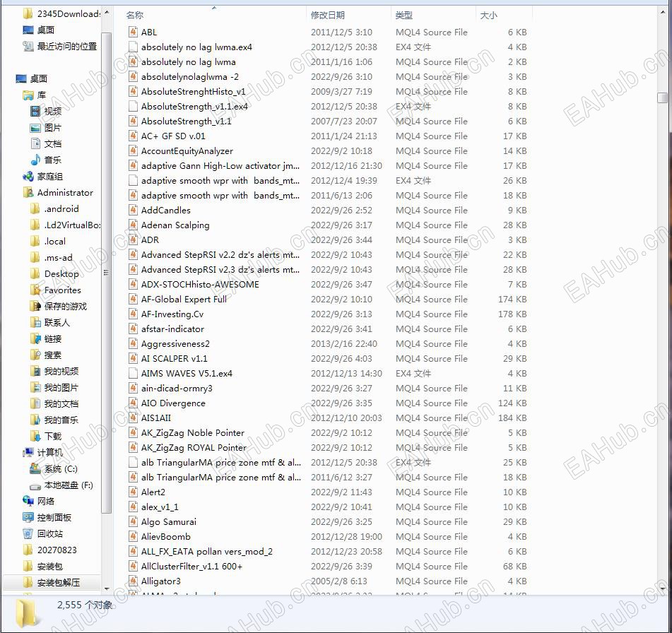Image resolution: width=672 pixels, height=633 pixels.
Task: Click Documents library icon in sidebar
Action: tap(35, 143)
